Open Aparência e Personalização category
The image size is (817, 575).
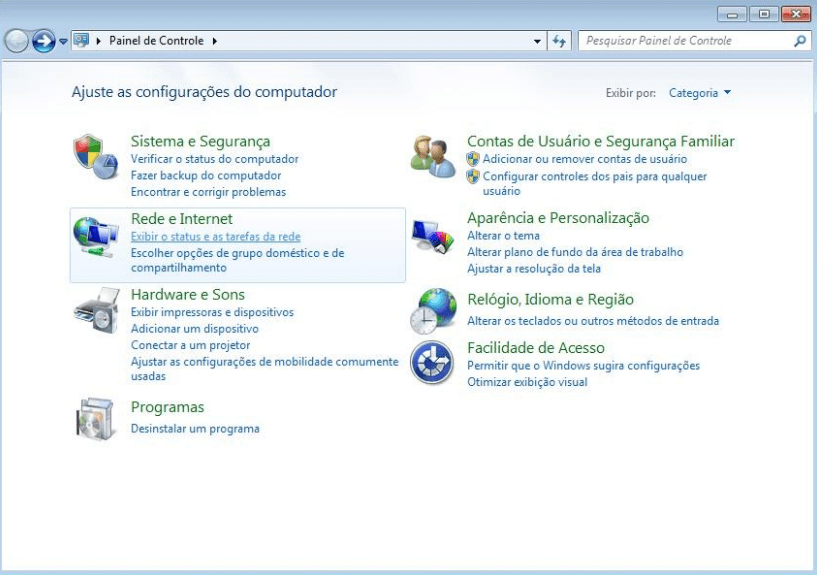(558, 218)
